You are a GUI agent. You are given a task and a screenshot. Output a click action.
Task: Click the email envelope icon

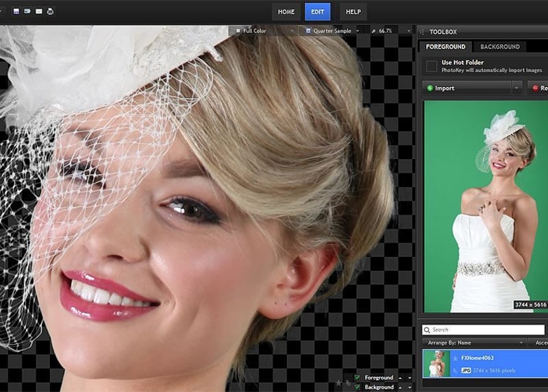pos(38,12)
